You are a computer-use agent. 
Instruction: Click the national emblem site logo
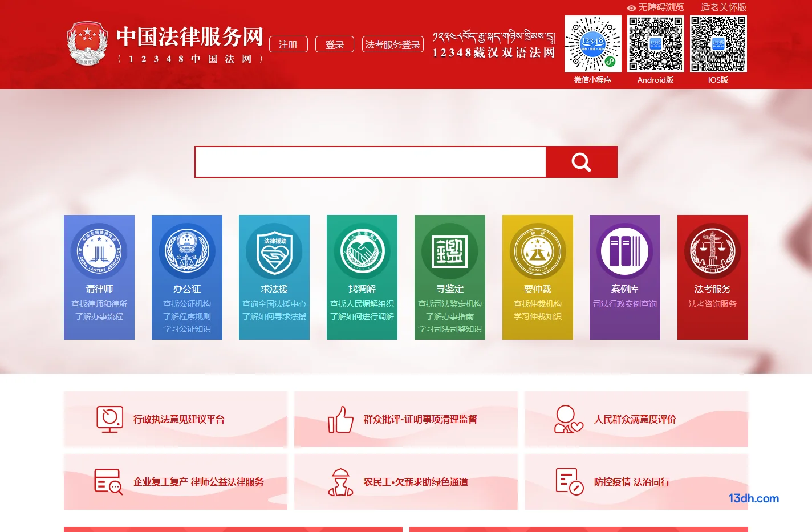(87, 44)
